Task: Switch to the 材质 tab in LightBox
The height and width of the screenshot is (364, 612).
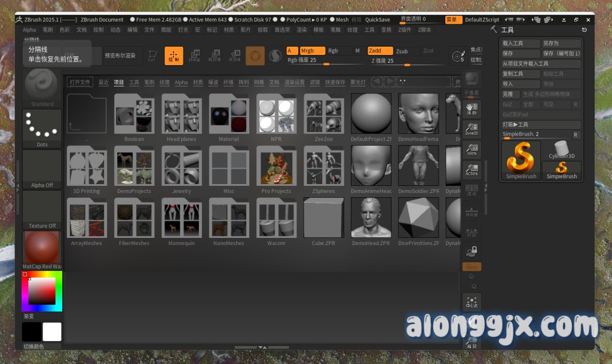Action: pyautogui.click(x=198, y=82)
